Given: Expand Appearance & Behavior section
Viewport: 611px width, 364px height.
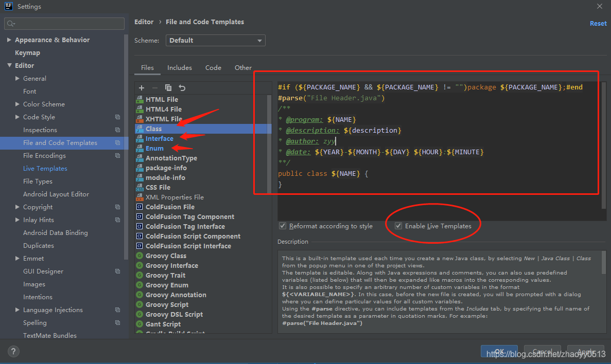Looking at the screenshot, I should 9,40.
